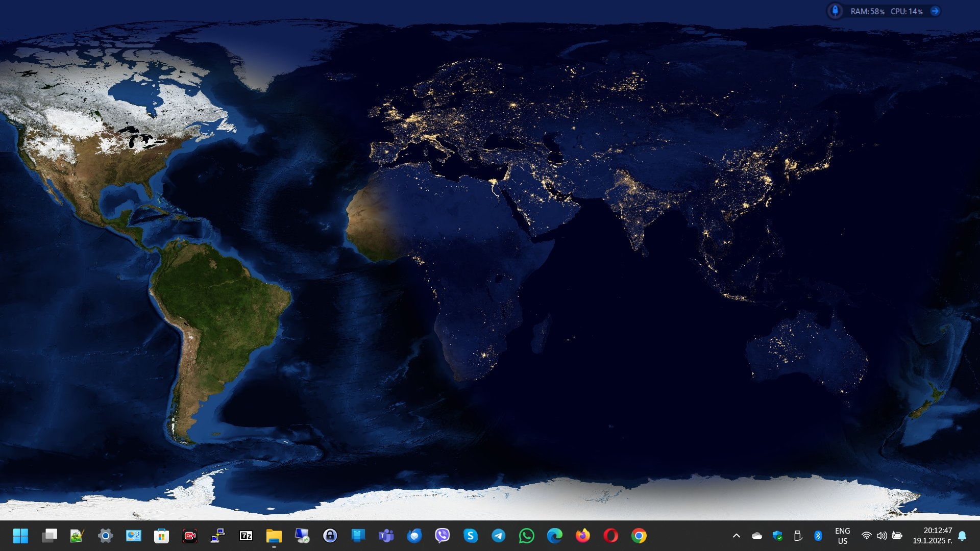980x551 pixels.
Task: Open Skype from taskbar
Action: pyautogui.click(x=471, y=536)
